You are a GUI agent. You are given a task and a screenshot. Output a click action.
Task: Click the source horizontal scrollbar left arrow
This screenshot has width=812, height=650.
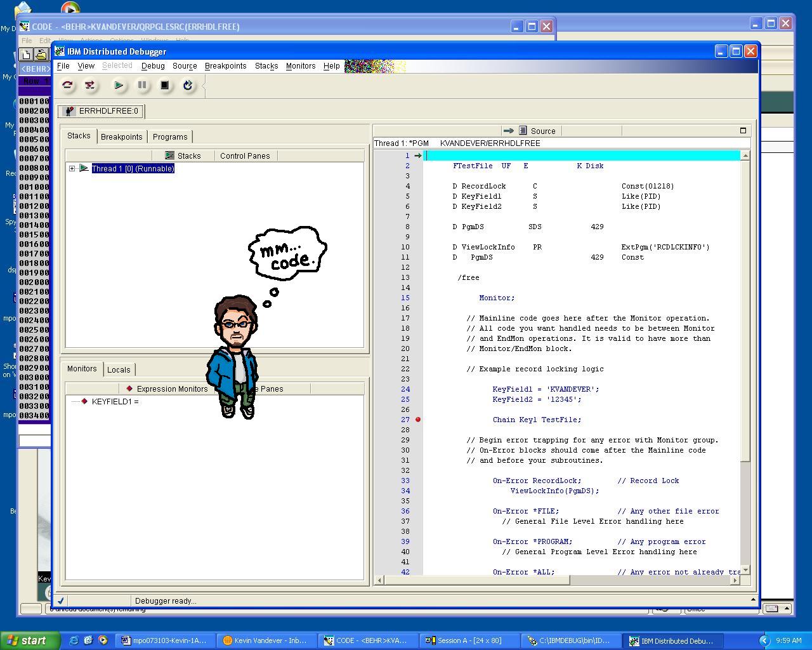coord(379,580)
